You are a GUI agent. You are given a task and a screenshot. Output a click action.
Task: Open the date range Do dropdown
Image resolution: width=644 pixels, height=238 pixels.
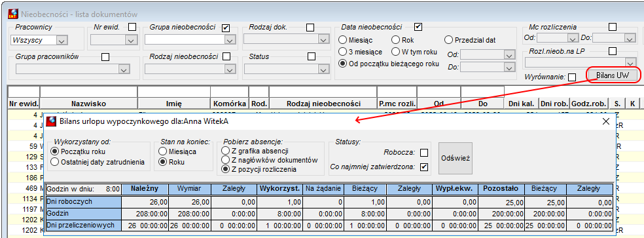(x=509, y=67)
